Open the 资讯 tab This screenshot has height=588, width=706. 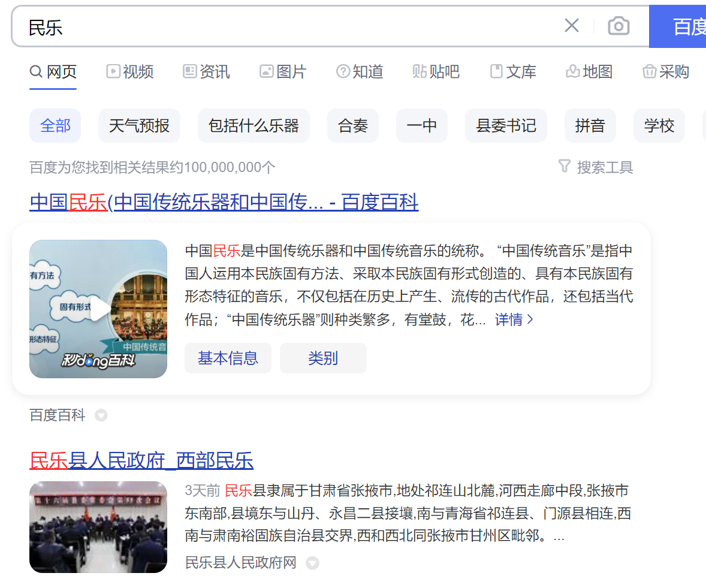(x=206, y=71)
